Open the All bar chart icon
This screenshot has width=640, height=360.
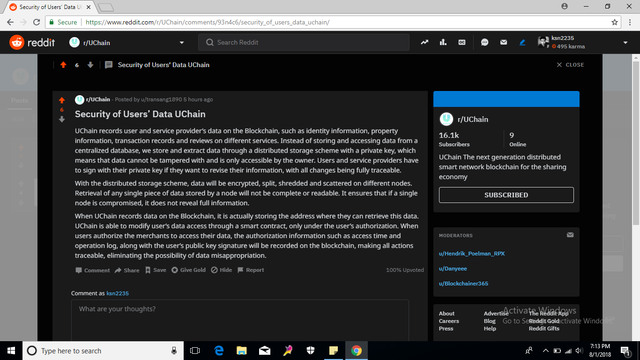click(443, 42)
